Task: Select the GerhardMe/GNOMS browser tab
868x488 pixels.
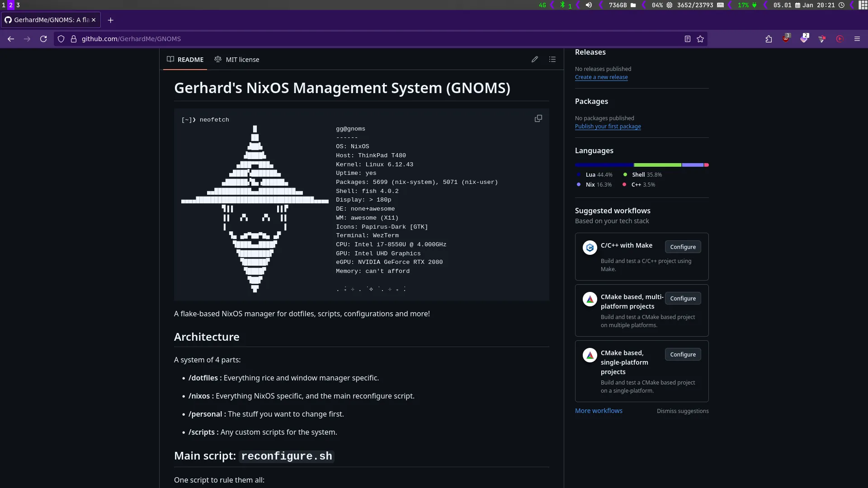Action: coord(51,20)
